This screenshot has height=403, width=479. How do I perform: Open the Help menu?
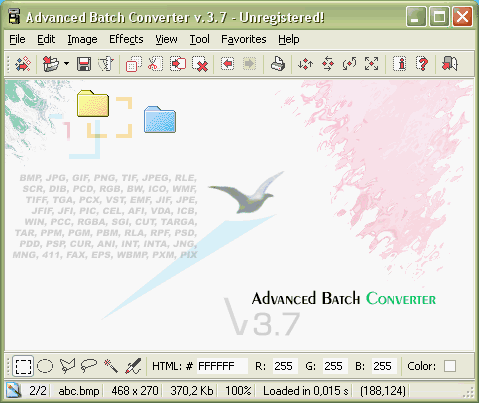click(x=289, y=39)
